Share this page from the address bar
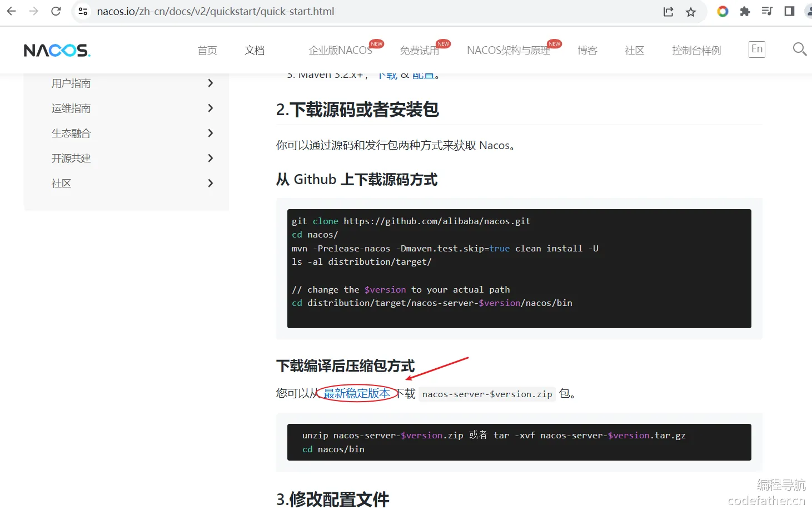This screenshot has width=812, height=514. (x=669, y=12)
